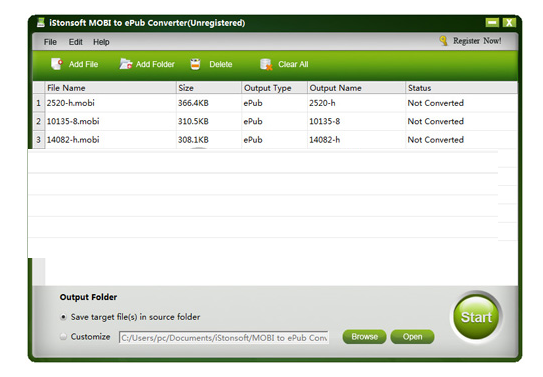Click the Delete trash icon
The image size is (543, 377).
coord(195,64)
